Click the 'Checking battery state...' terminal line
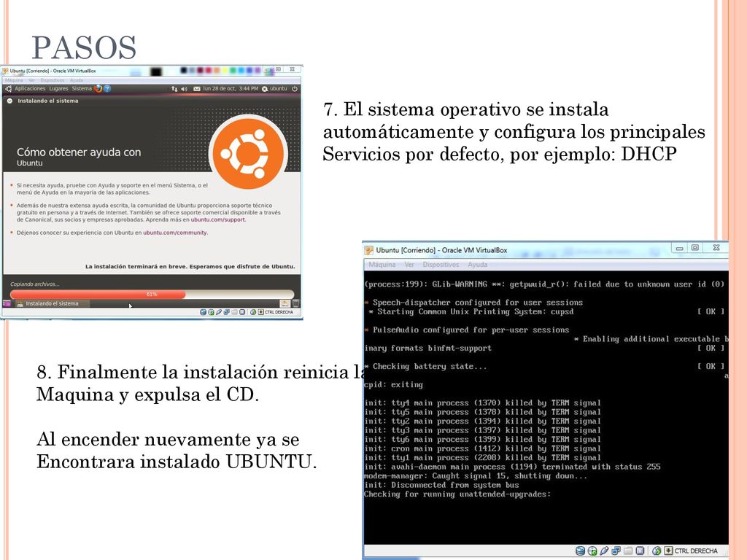 pyautogui.click(x=429, y=367)
